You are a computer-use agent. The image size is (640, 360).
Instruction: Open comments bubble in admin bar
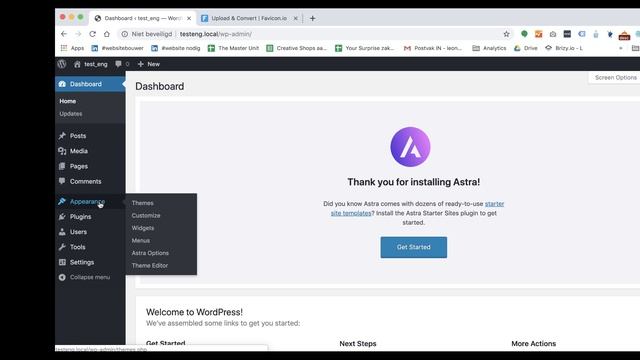(118, 64)
